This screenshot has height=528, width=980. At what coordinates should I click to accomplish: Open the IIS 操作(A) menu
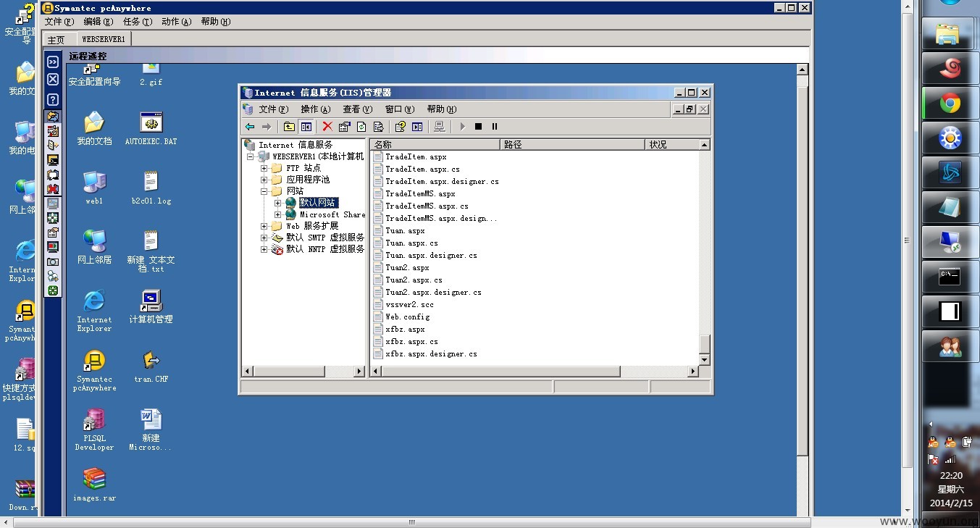[x=315, y=109]
